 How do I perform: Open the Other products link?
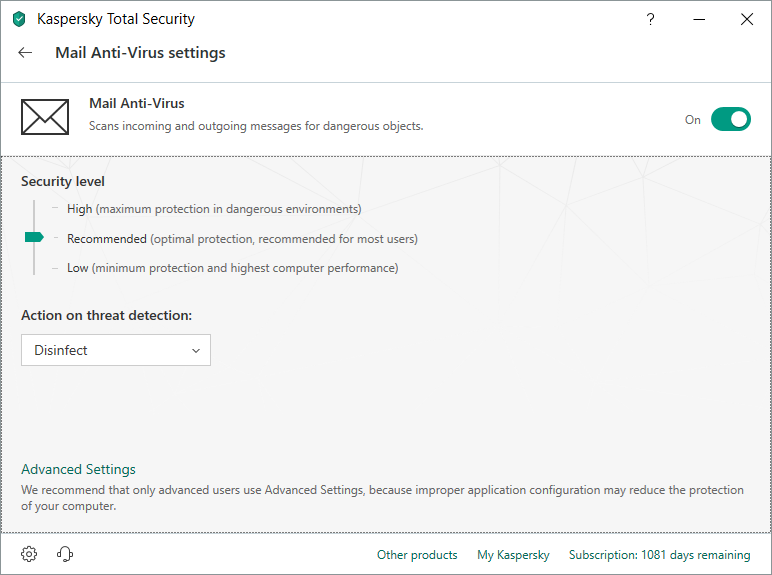pos(417,555)
